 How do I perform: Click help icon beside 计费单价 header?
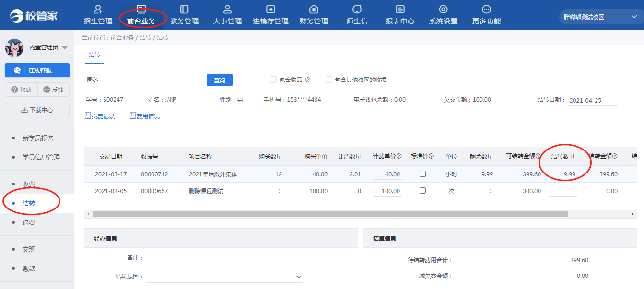[399, 156]
